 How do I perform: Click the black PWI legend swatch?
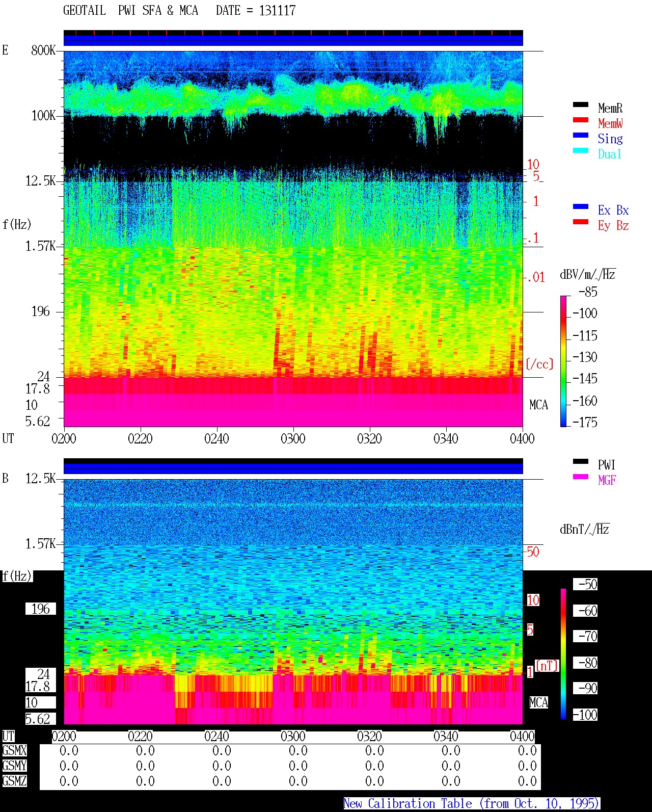click(581, 462)
